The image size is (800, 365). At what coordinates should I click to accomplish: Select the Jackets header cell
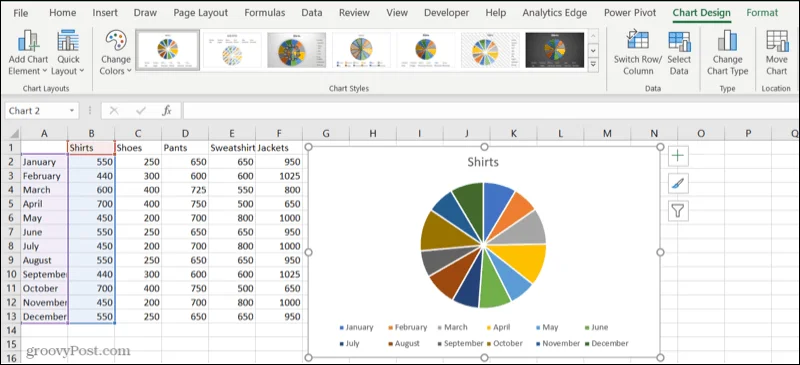pyautogui.click(x=279, y=148)
